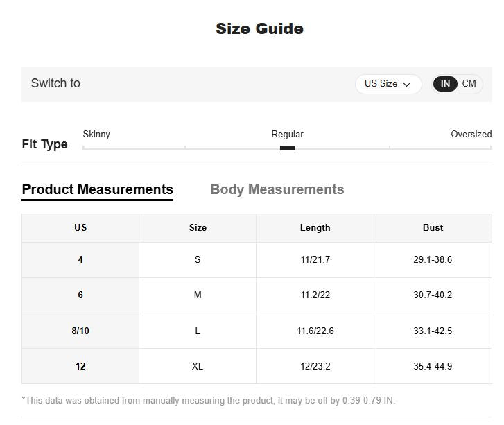This screenshot has width=504, height=425.
Task: Click the chevron arrow beside US Size
Action: 407,85
